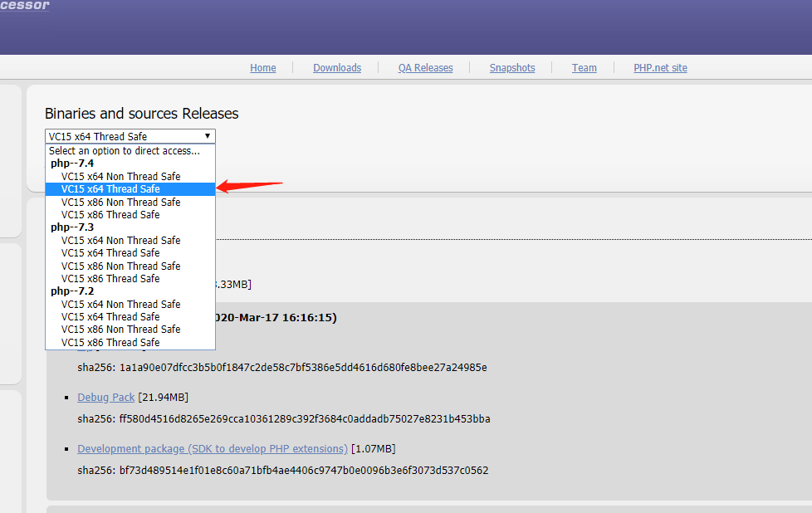Select highlighted php 7.4 VC15 x64 Thread Safe
The image size is (812, 513).
click(x=130, y=189)
